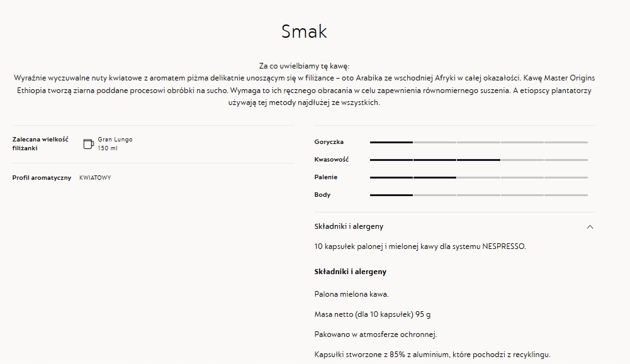The height and width of the screenshot is (364, 630).
Task: Click the 'Składniki i alergeny' accordion header
Action: point(349,226)
